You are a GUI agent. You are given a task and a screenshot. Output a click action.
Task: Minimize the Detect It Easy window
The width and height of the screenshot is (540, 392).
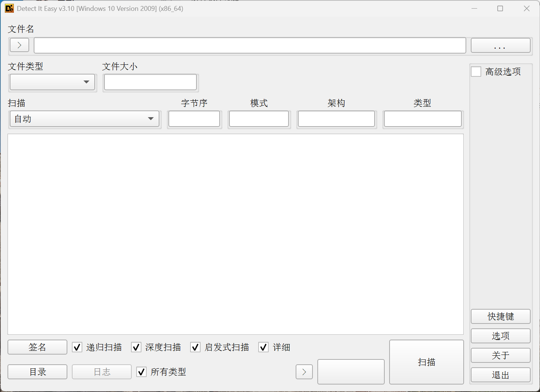(475, 8)
